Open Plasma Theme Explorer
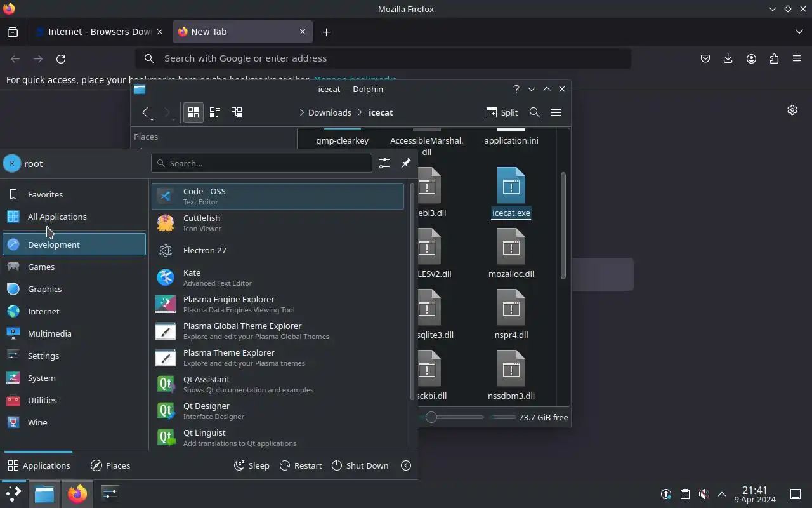 pyautogui.click(x=277, y=357)
